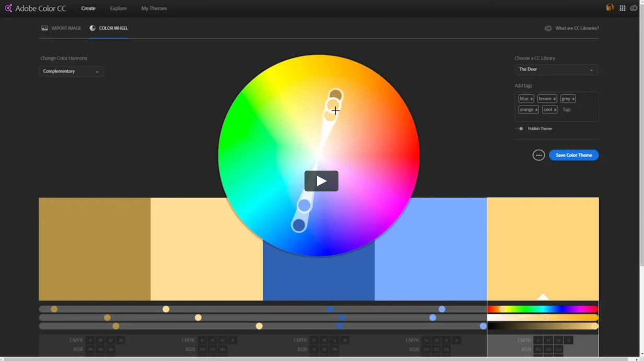Image resolution: width=644 pixels, height=361 pixels.
Task: Remove the blue tag using its x
Action: click(x=532, y=99)
